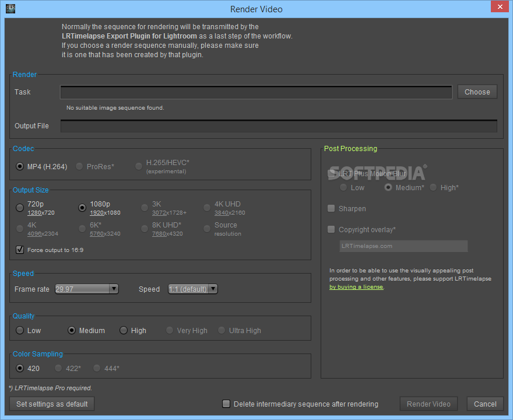This screenshot has height=420, width=513.
Task: Close the Render Video dialog
Action: (x=500, y=6)
